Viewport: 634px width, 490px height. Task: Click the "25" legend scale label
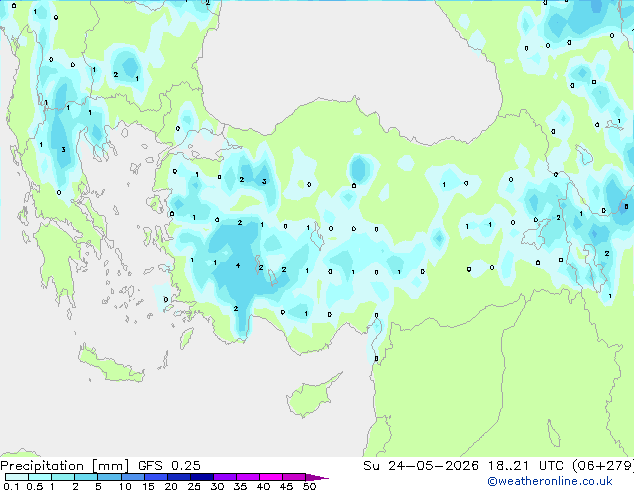(194, 486)
